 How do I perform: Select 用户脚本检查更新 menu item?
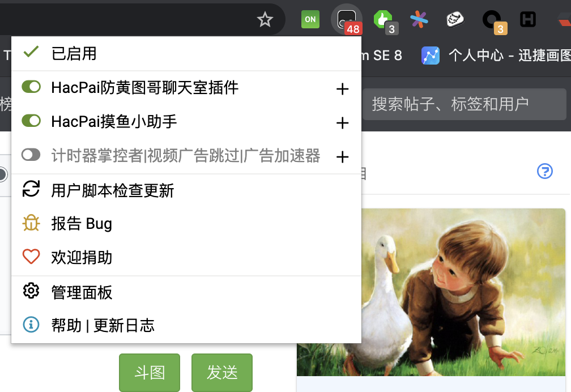coord(186,190)
